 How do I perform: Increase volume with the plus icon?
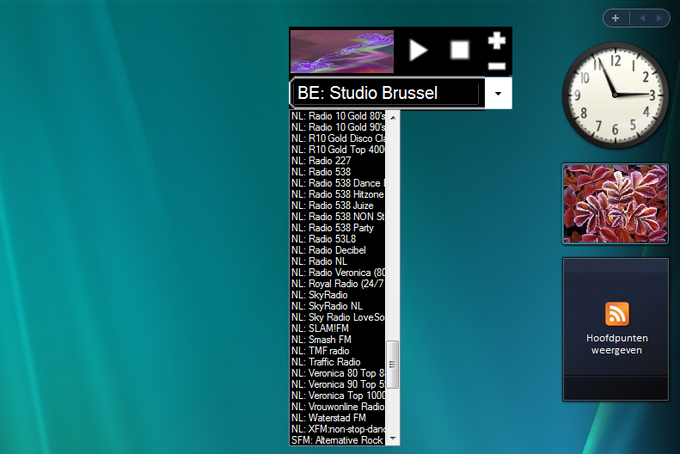click(497, 40)
